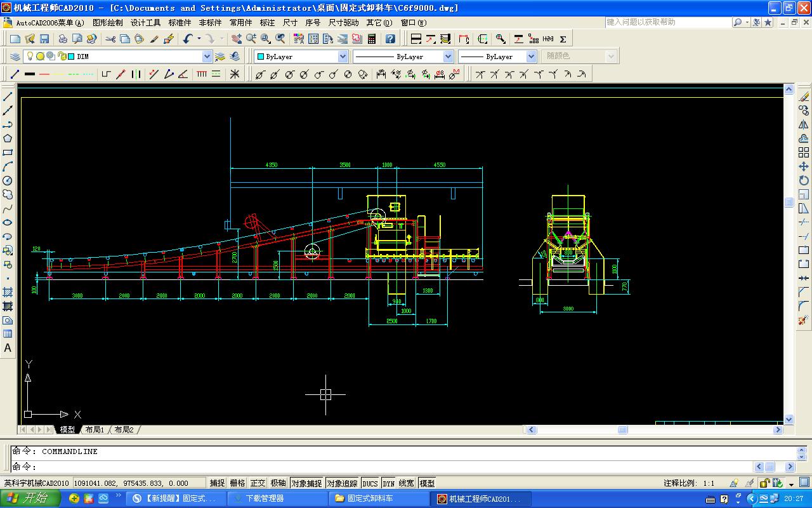Select the Cut scissors icon
The height and width of the screenshot is (508, 812).
click(110, 39)
